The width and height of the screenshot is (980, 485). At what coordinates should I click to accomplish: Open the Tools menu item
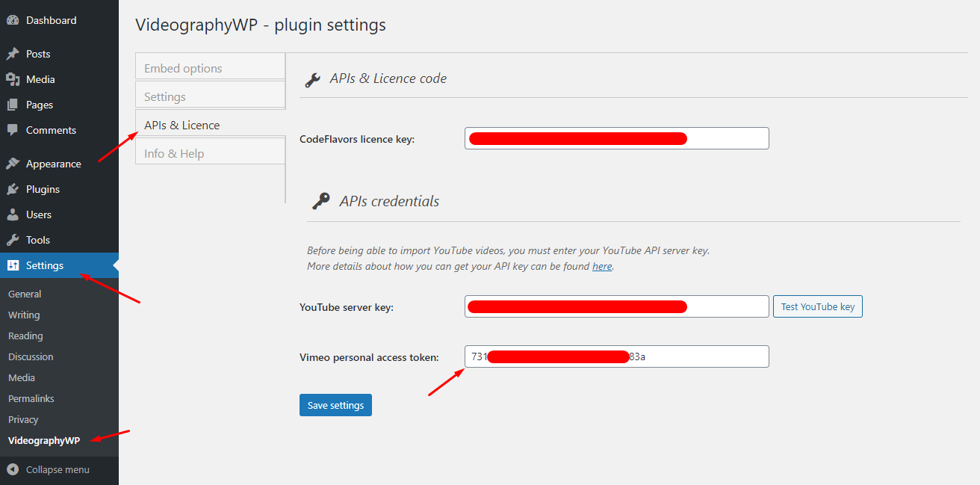[59, 240]
